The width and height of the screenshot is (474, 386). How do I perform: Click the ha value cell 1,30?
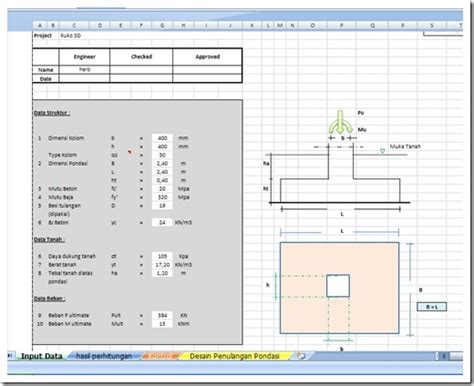coord(162,273)
